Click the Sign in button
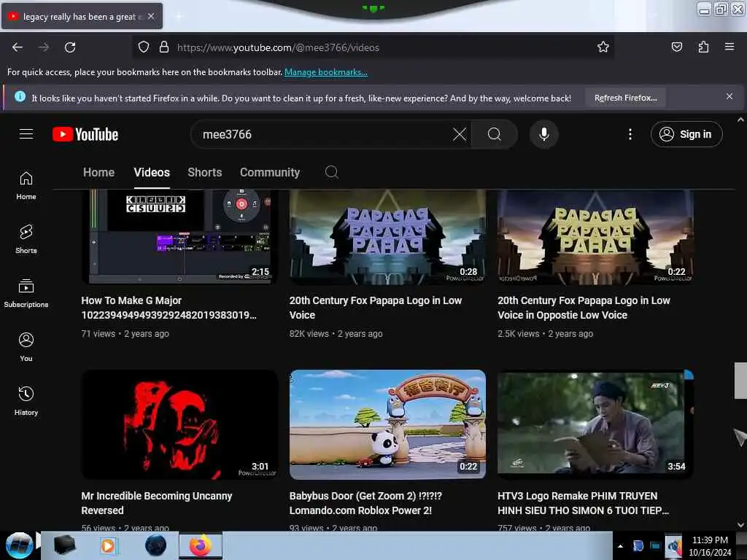This screenshot has height=560, width=747. (x=686, y=134)
